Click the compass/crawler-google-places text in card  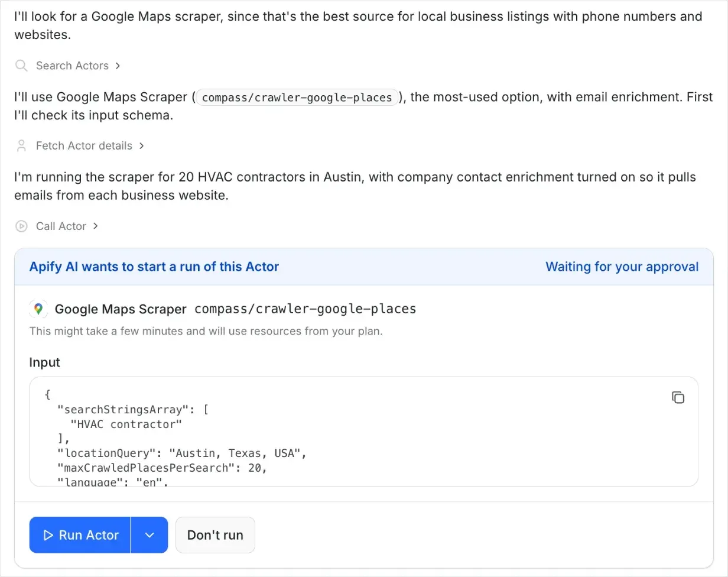click(x=305, y=309)
